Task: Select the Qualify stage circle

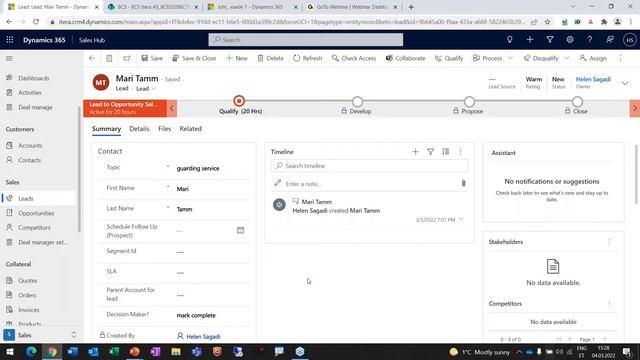Action: (x=239, y=101)
